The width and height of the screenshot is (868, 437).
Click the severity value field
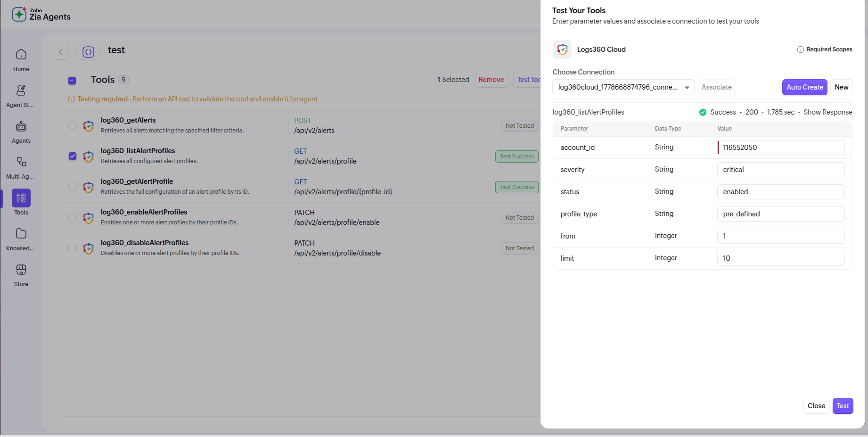(x=781, y=170)
